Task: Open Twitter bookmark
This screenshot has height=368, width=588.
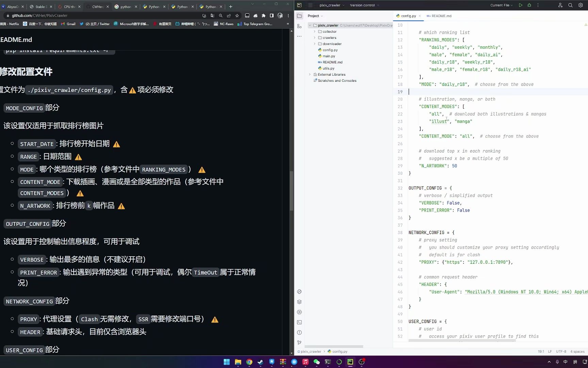Action: pos(95,24)
